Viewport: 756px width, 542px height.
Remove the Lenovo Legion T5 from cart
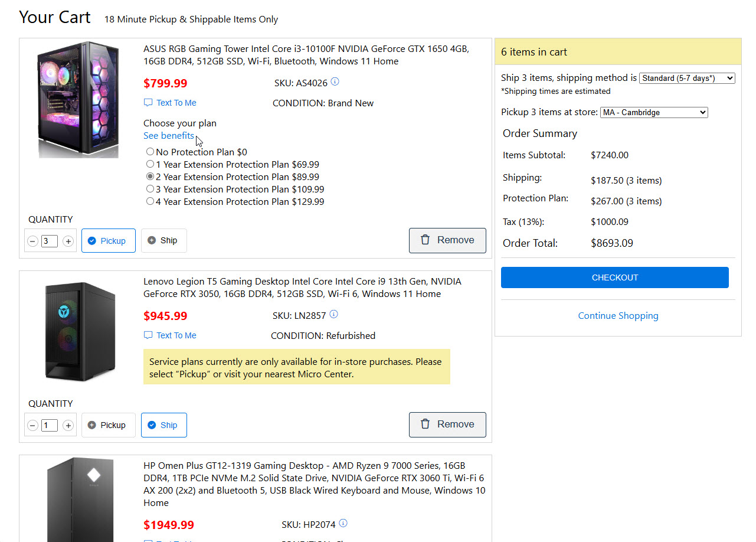tap(447, 425)
